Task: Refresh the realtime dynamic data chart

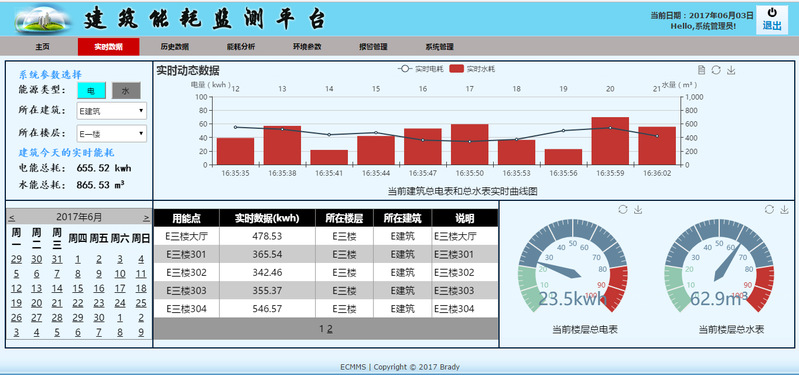Action: (716, 70)
